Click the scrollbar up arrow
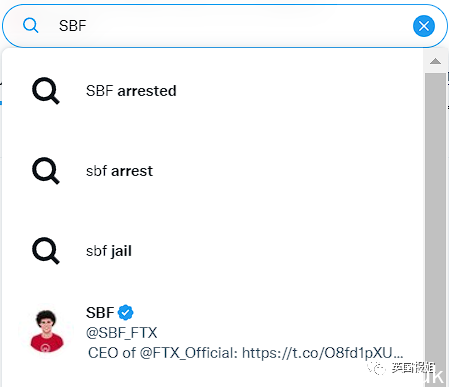This screenshot has width=449, height=387. pyautogui.click(x=435, y=61)
